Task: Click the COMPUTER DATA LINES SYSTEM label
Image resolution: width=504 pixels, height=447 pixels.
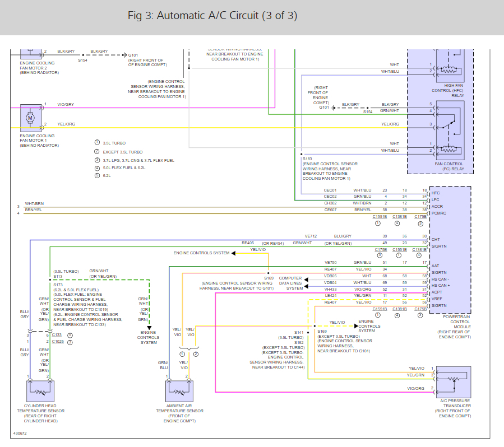Action: pyautogui.click(x=290, y=283)
